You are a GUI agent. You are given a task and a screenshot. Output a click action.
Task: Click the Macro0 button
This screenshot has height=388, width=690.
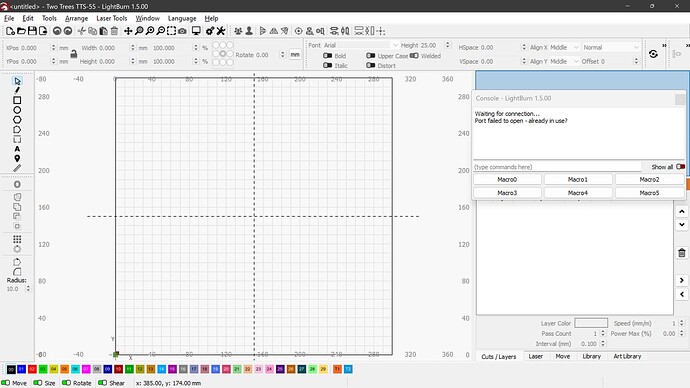pyautogui.click(x=507, y=179)
